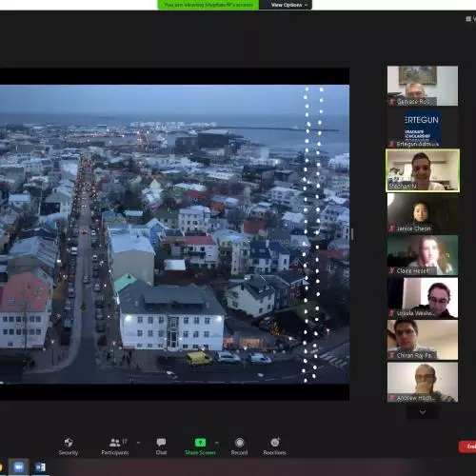Show more participants with the down chevron
Screen dimensions: 476x476
point(423,412)
